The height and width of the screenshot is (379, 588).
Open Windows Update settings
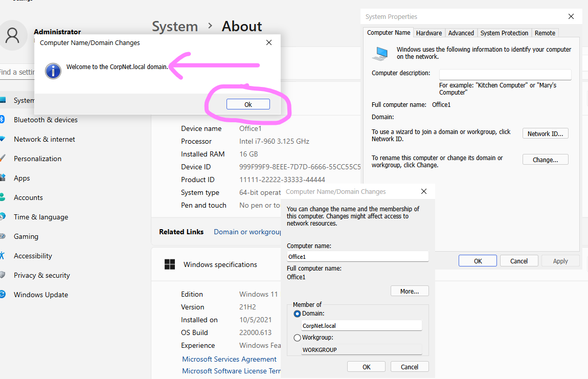(41, 295)
